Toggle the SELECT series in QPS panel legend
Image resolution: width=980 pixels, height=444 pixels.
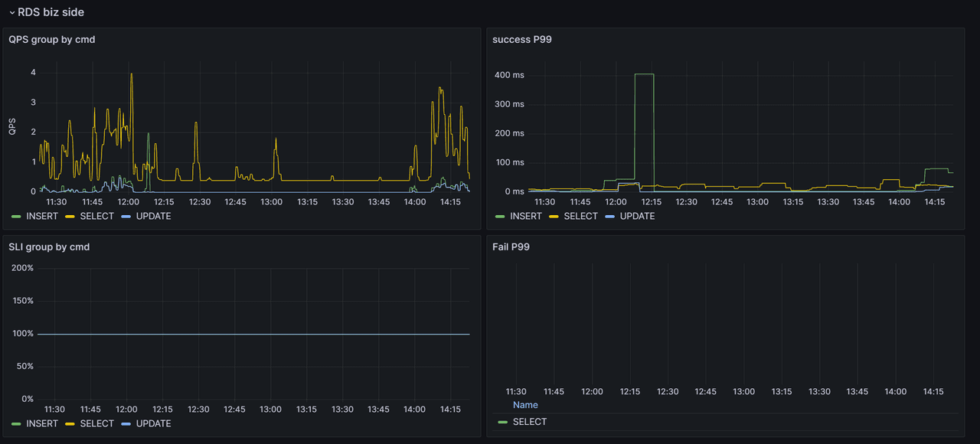tap(96, 216)
